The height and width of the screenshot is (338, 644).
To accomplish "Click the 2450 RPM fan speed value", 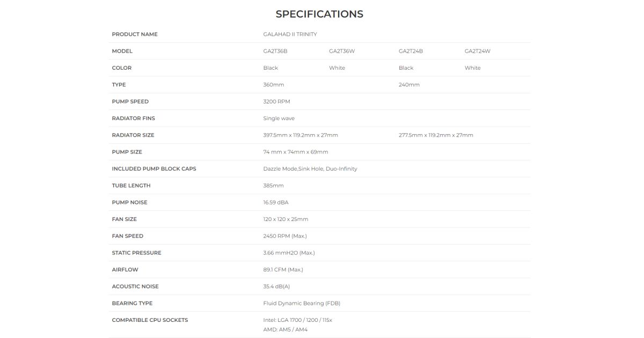I will [x=285, y=236].
